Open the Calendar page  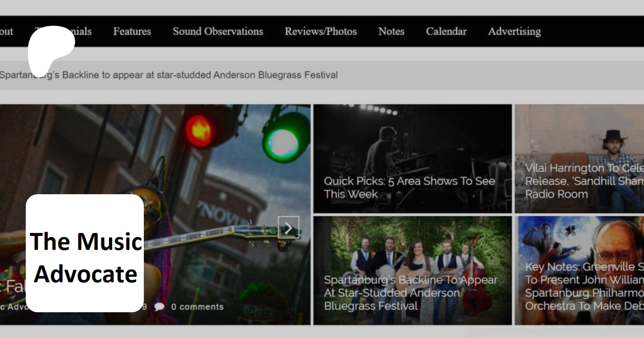pyautogui.click(x=446, y=31)
